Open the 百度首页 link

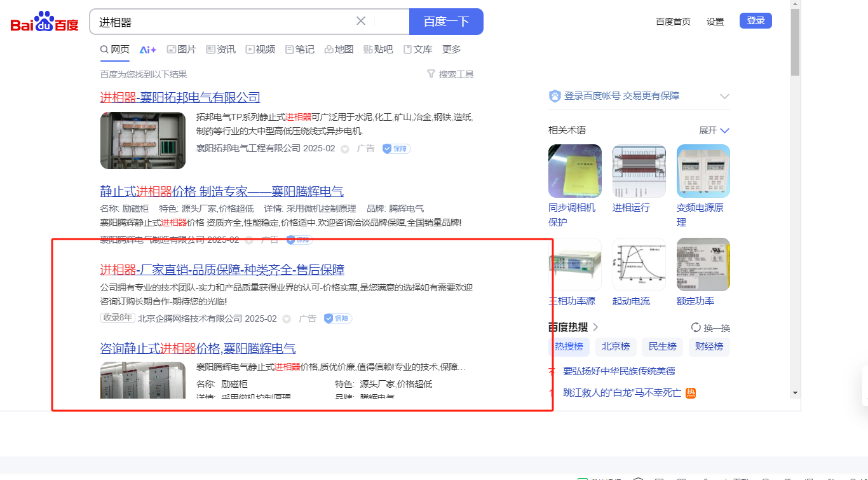click(673, 22)
